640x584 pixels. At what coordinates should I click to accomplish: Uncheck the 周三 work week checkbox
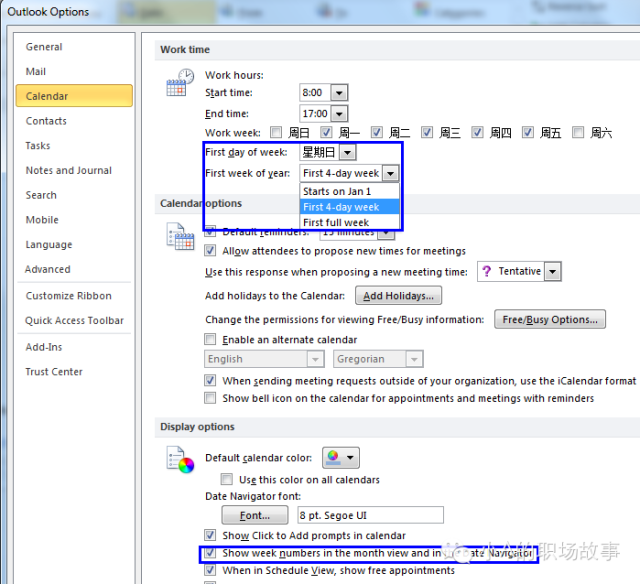click(427, 132)
